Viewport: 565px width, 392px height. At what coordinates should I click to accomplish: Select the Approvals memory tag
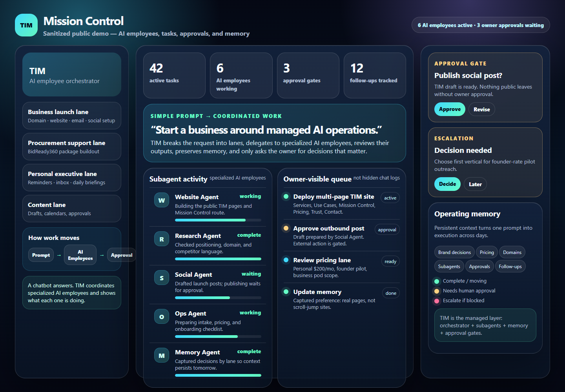[479, 267]
